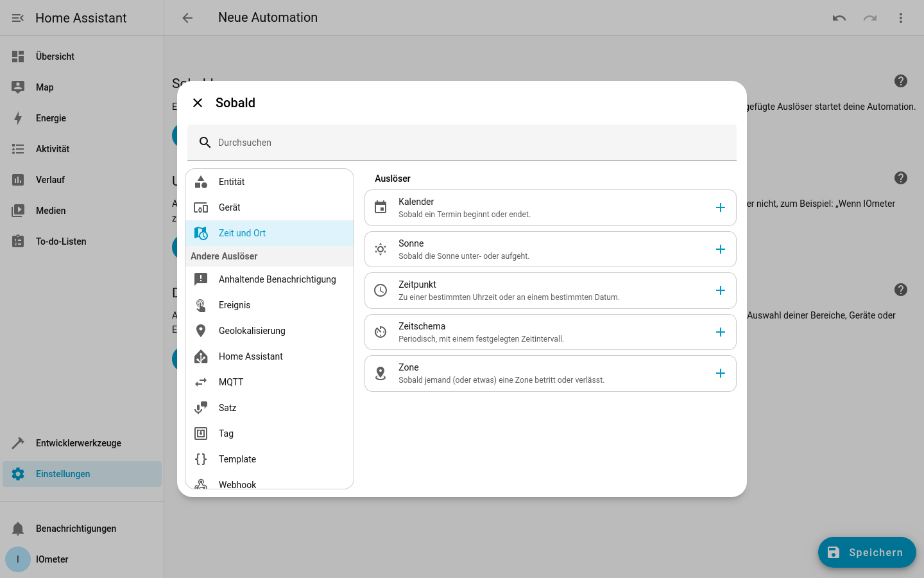The width and height of the screenshot is (924, 578).
Task: Click the magnifier icon in the search bar
Action: click(205, 143)
